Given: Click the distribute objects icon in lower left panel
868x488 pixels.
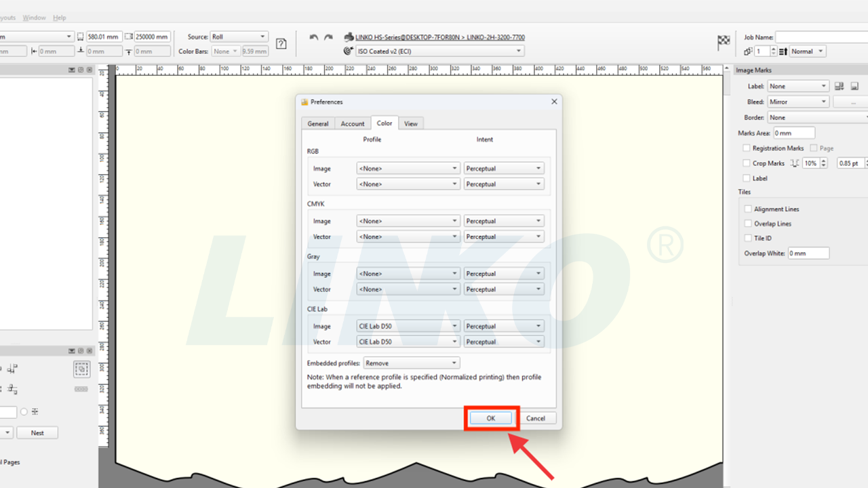Looking at the screenshot, I should [x=13, y=389].
